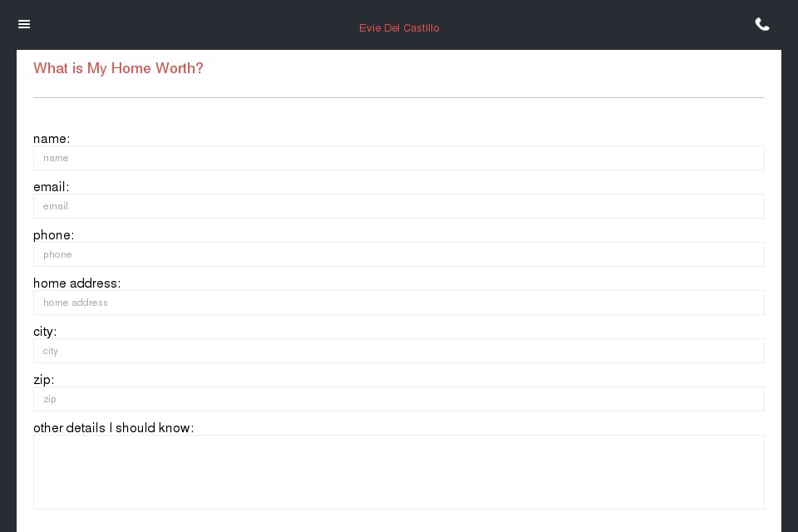Focus the zip input field
This screenshot has width=798, height=532.
point(398,399)
